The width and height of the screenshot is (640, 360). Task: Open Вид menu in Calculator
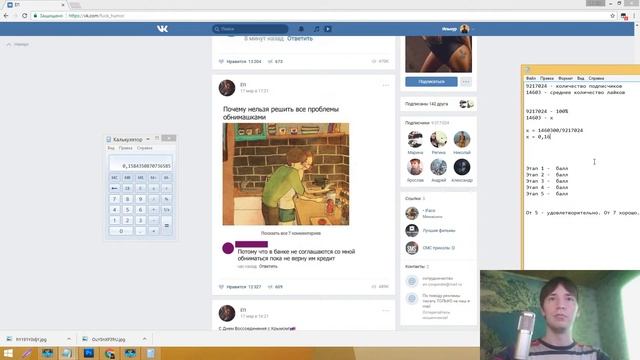[111, 148]
